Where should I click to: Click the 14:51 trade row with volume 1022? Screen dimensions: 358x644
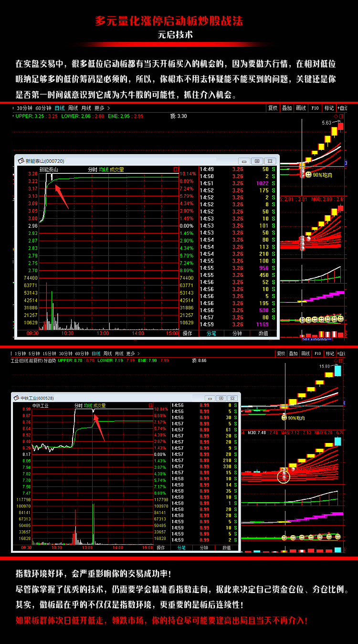click(x=238, y=183)
